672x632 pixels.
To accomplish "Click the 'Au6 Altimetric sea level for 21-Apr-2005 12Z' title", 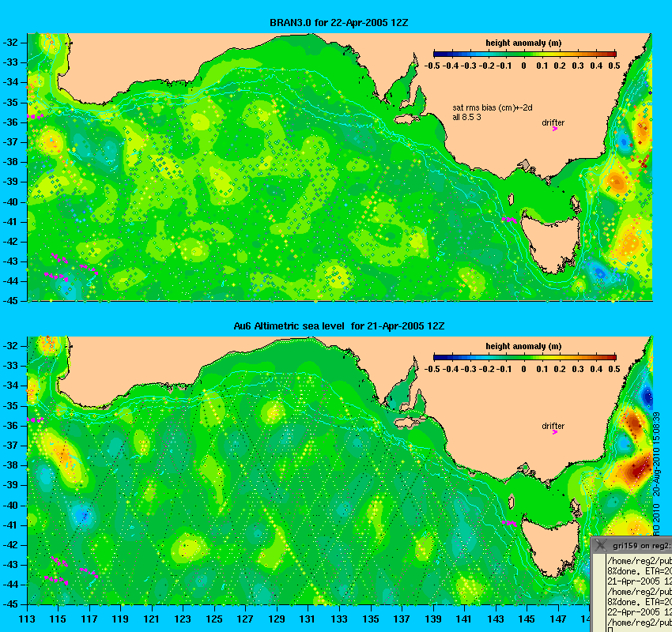I will pyautogui.click(x=338, y=325).
